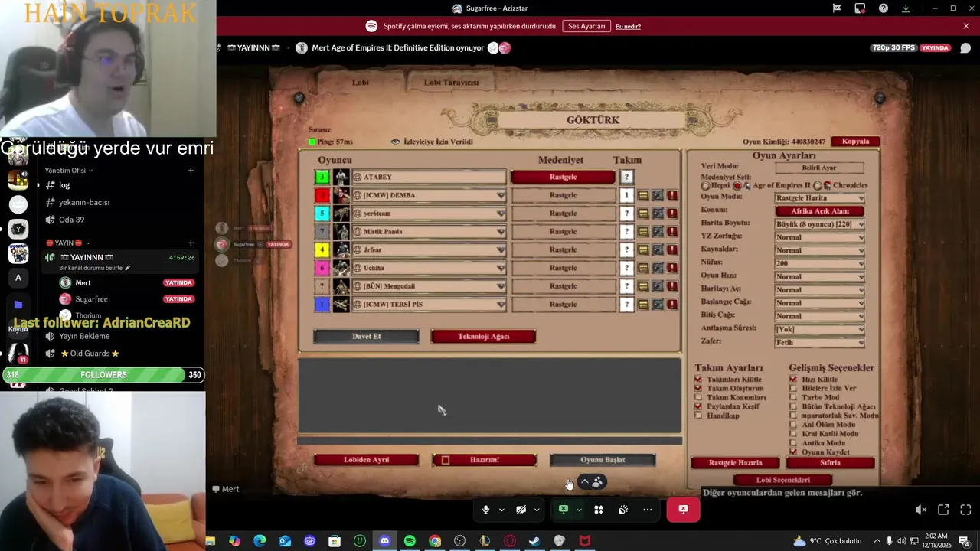This screenshot has height=551, width=980.
Task: Open Nüfus 200 dropdown
Action: click(819, 263)
